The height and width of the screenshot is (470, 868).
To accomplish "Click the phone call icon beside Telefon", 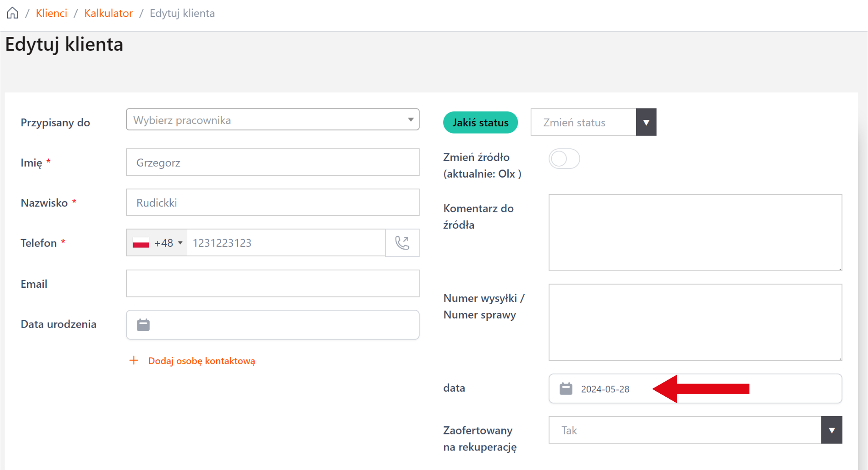I will pyautogui.click(x=402, y=243).
